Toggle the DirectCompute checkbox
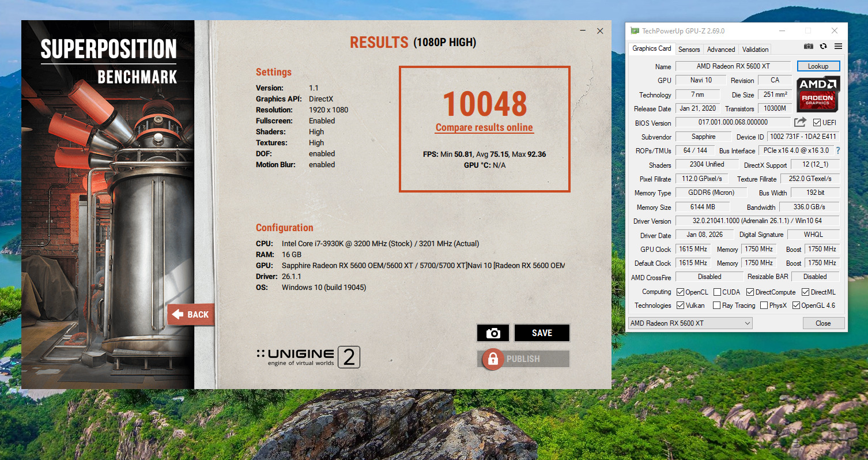 coord(750,292)
